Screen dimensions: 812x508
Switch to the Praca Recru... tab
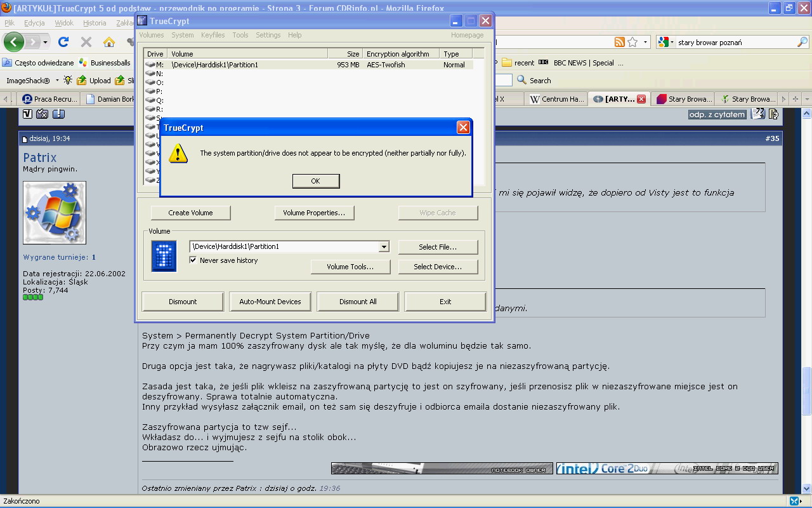pyautogui.click(x=49, y=99)
